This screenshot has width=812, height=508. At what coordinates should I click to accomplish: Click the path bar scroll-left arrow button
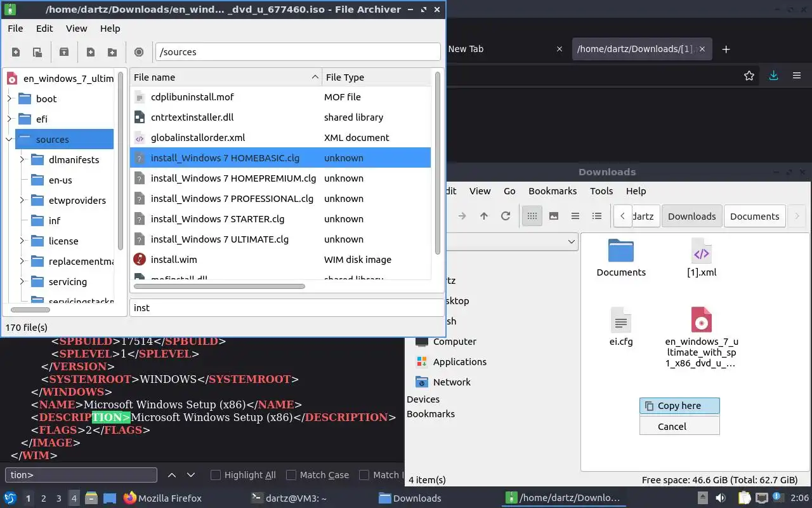(623, 217)
